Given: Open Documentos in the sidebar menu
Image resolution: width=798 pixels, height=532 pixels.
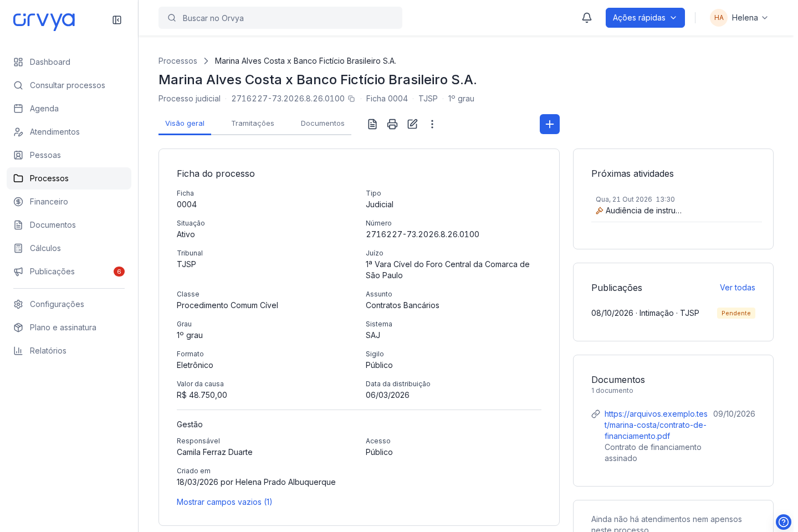Looking at the screenshot, I should tap(69, 225).
